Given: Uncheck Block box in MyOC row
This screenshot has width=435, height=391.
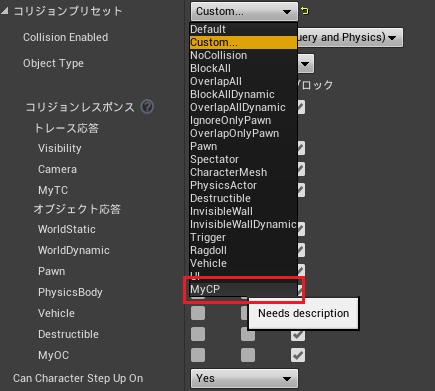Looking at the screenshot, I should pos(298,355).
